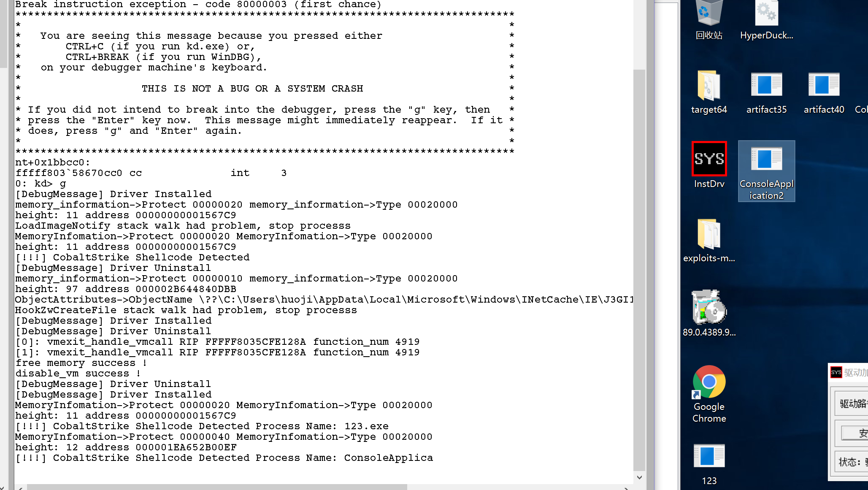Click the '0: kd> g' command line

[41, 184]
